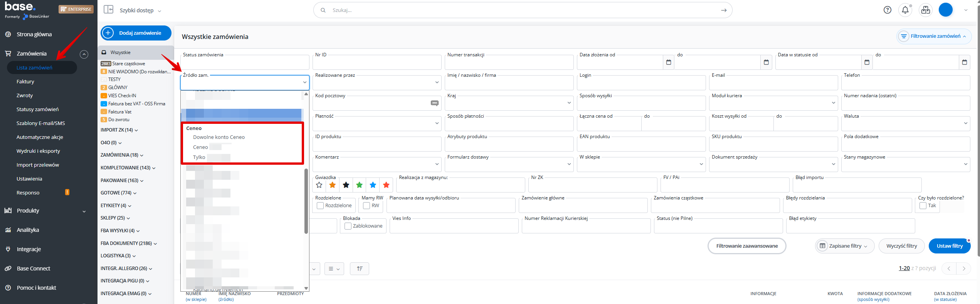This screenshot has height=304, width=980.
Task: Select Dowolne konto Ceneo option
Action: 219,137
